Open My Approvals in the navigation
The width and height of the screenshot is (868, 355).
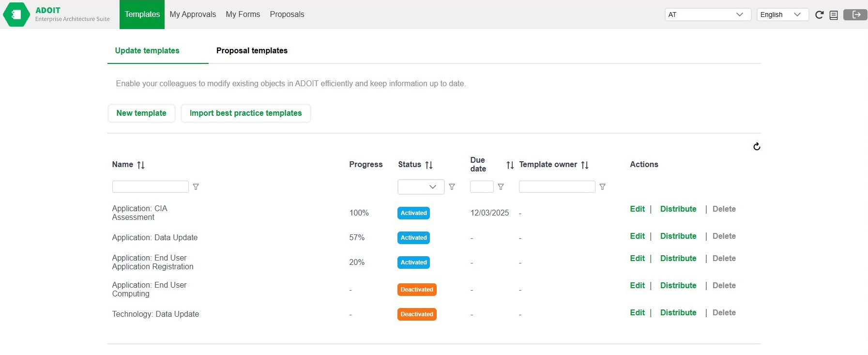coord(193,15)
